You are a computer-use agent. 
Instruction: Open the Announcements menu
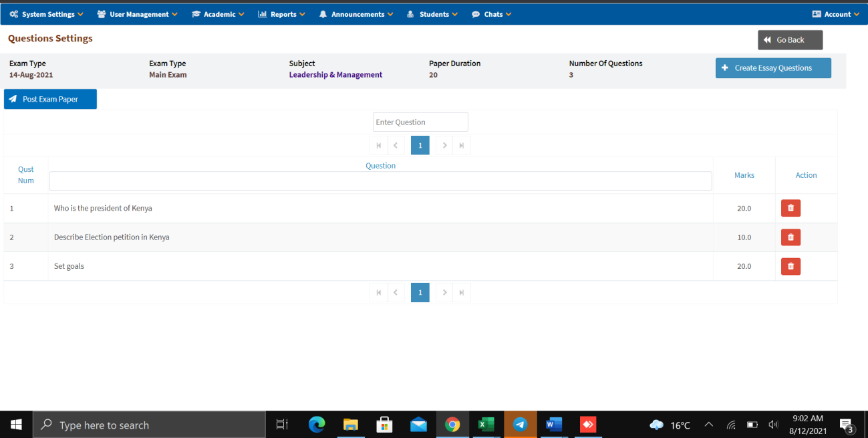356,14
